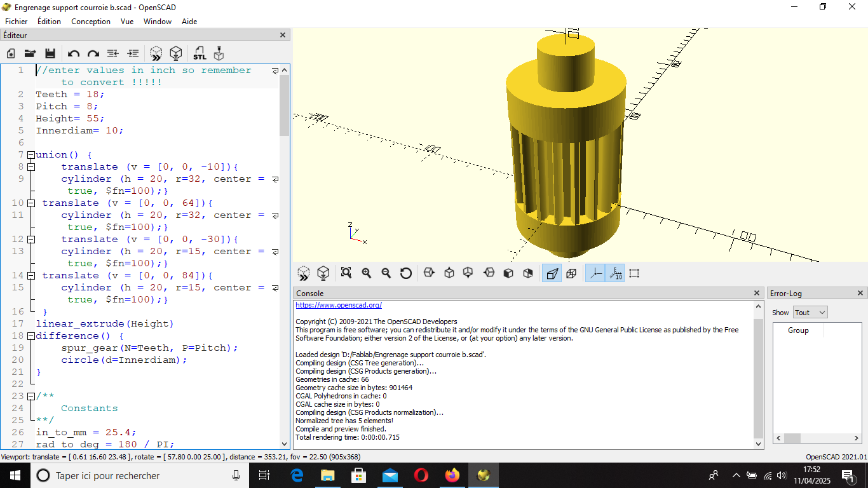The height and width of the screenshot is (488, 868).
Task: Send design to 3D printer icon
Action: pyautogui.click(x=219, y=53)
